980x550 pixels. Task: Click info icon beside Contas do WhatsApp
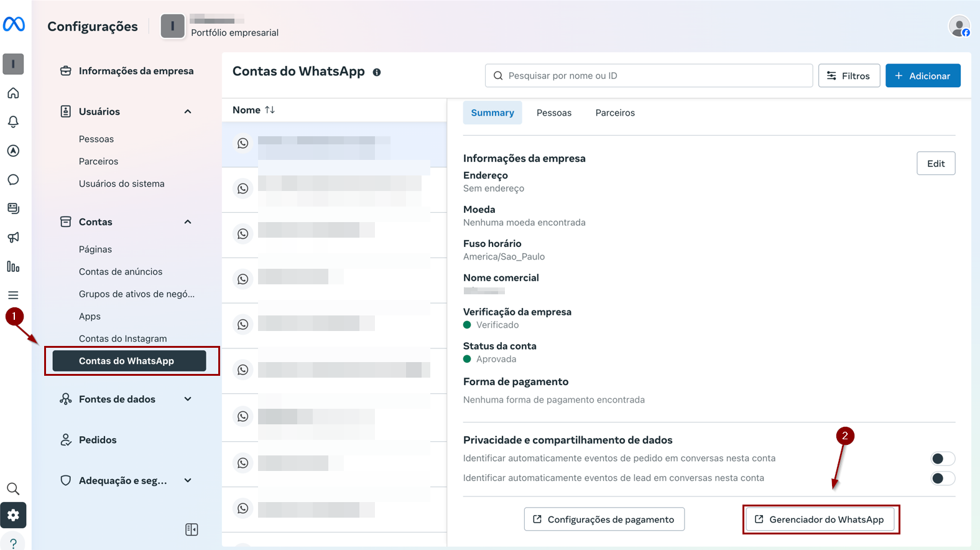tap(377, 72)
